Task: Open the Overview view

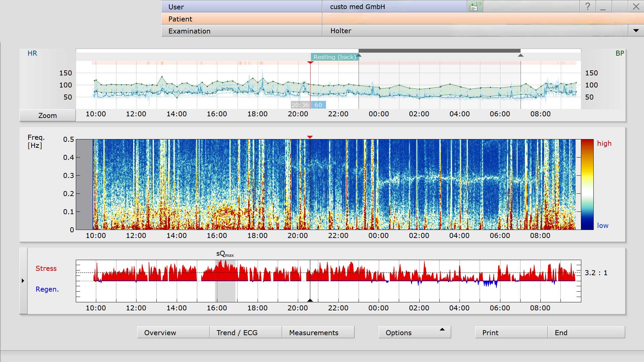Action: [x=173, y=332]
